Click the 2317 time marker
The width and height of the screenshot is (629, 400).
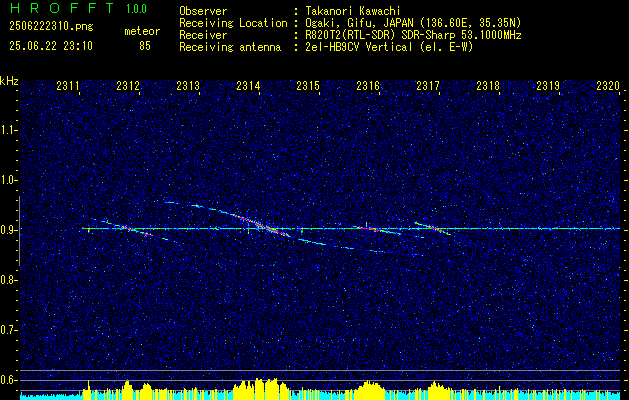click(428, 85)
